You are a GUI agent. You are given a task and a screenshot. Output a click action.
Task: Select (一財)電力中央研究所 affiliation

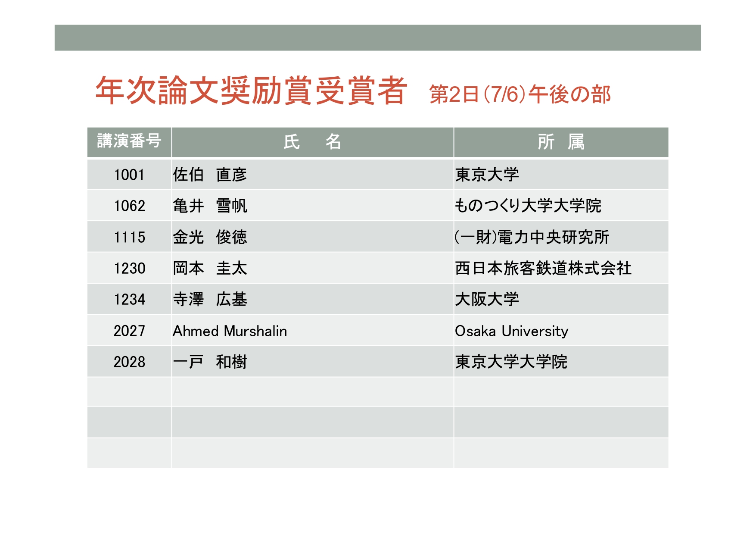(x=532, y=237)
